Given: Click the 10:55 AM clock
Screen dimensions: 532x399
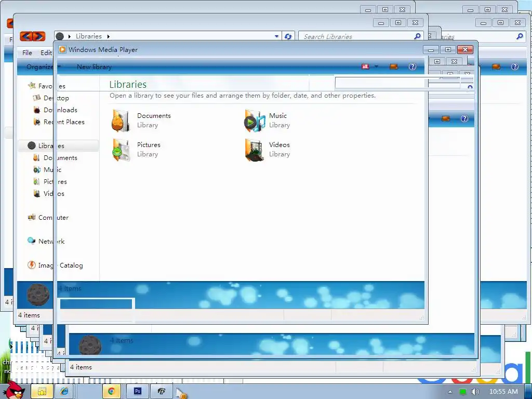Looking at the screenshot, I should pos(503,392).
